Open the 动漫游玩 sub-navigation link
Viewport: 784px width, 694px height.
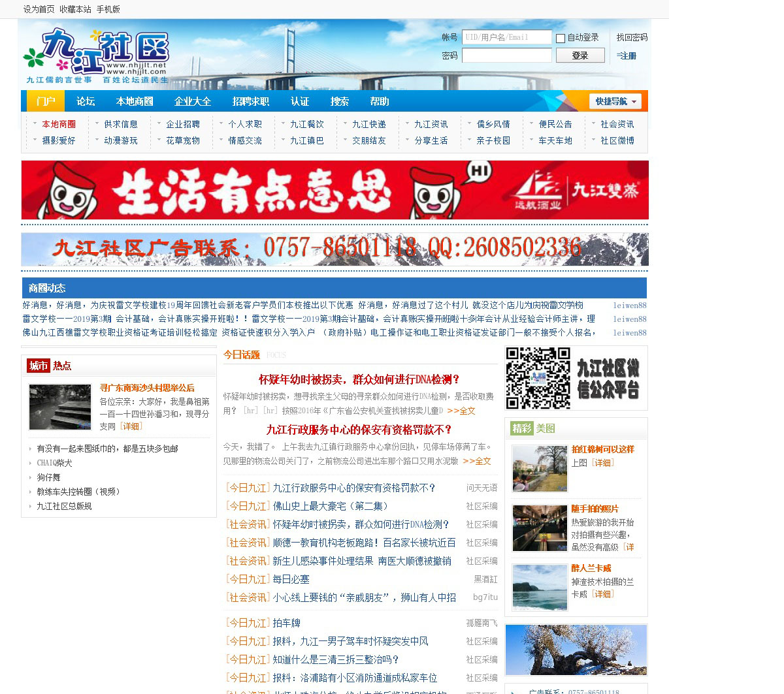pyautogui.click(x=121, y=140)
